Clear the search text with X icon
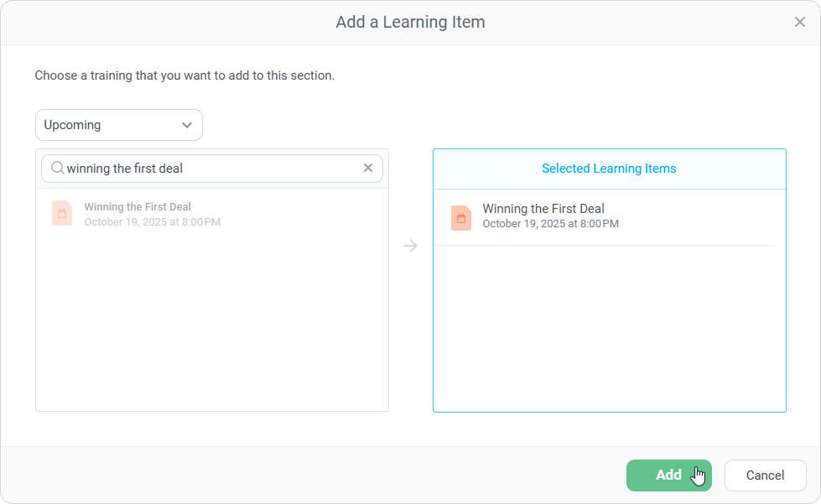Screen dimensions: 821x504 pos(367,169)
